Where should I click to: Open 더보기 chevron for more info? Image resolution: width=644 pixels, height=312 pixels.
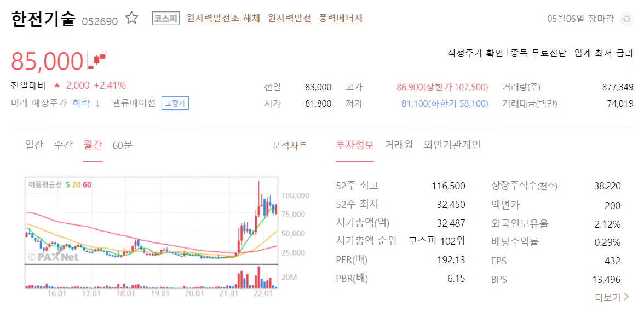[x=626, y=297]
